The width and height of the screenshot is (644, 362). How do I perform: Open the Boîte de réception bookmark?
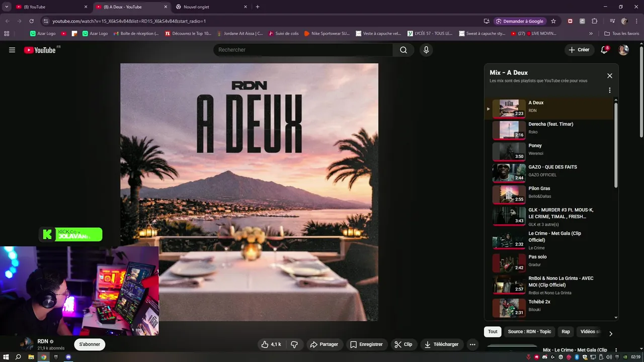pyautogui.click(x=136, y=34)
